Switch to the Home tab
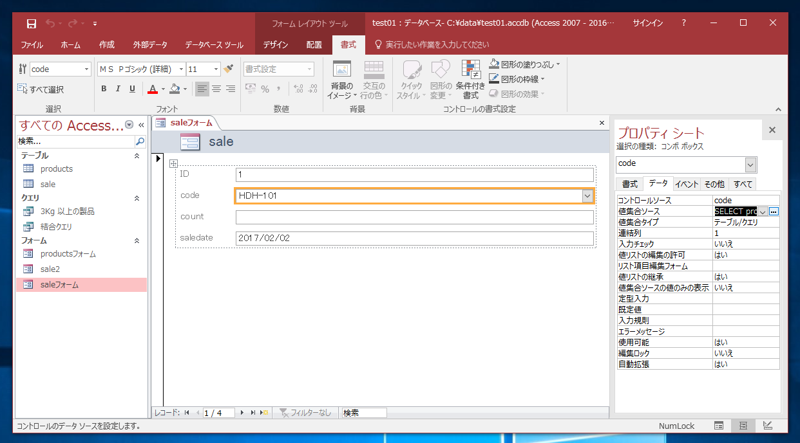The height and width of the screenshot is (443, 800). click(70, 45)
